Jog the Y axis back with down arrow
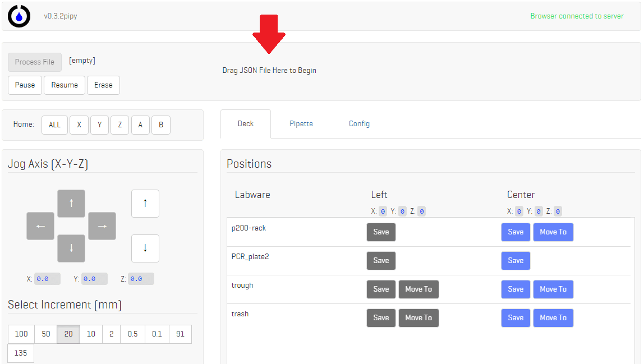This screenshot has width=644, height=364. pyautogui.click(x=71, y=248)
